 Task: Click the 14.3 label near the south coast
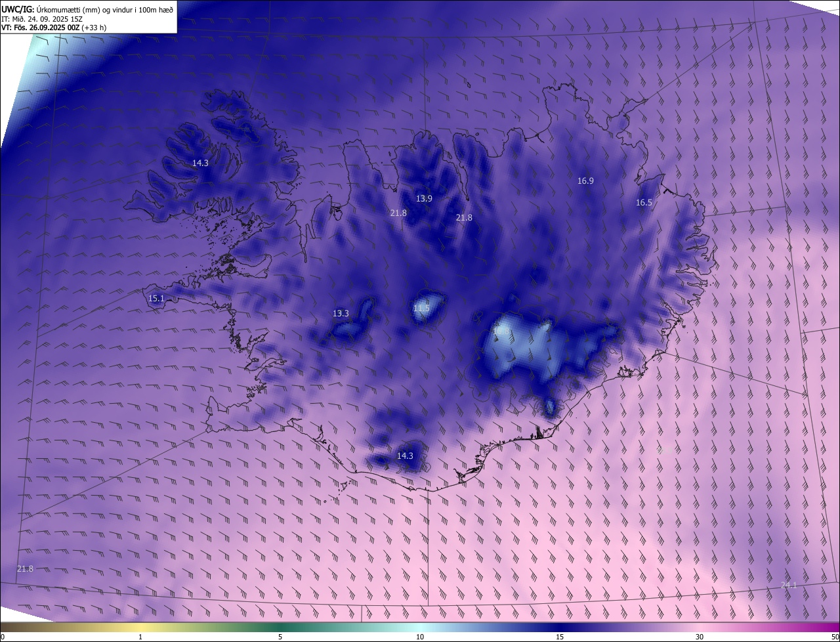point(405,456)
